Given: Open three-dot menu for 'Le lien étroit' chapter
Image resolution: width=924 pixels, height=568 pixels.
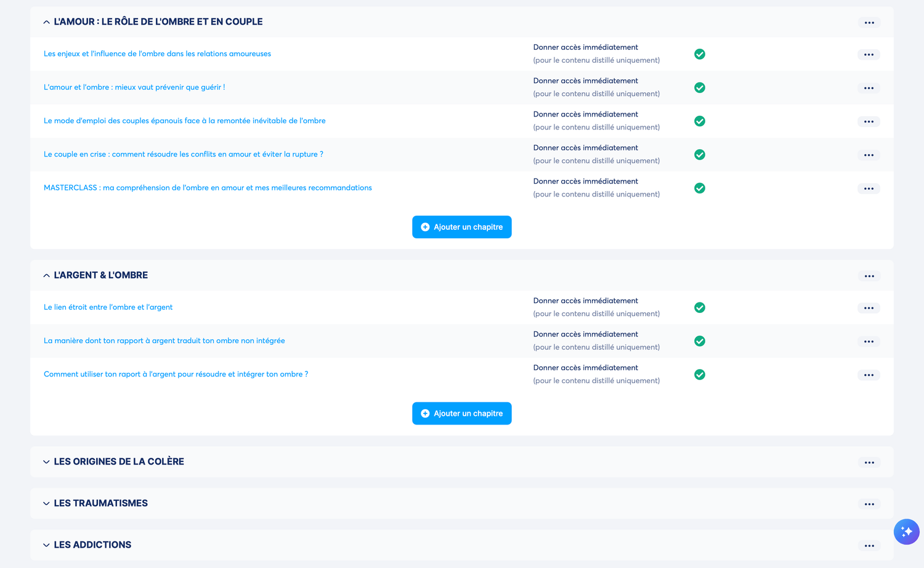Looking at the screenshot, I should [x=868, y=308].
